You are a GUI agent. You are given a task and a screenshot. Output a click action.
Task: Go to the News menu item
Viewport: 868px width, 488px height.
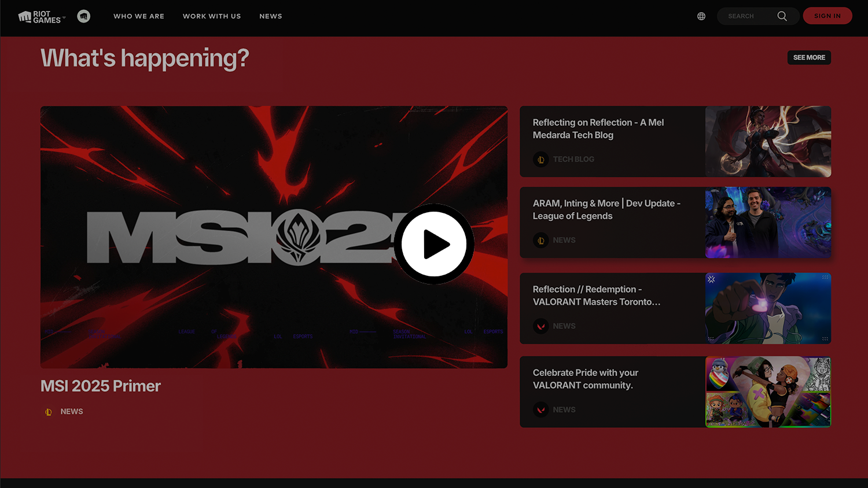[x=271, y=16]
